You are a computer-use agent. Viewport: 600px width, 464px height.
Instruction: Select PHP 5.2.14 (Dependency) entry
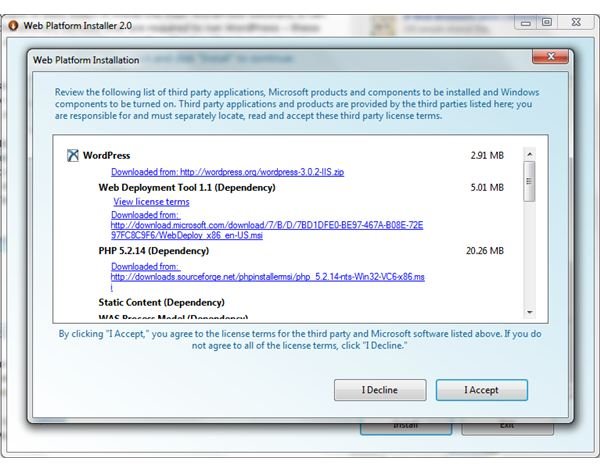click(153, 251)
